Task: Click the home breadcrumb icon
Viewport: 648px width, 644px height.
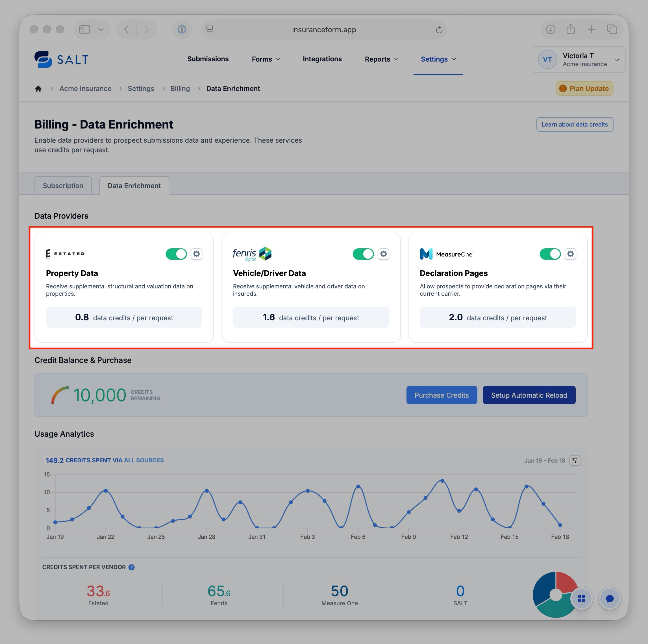Action: [38, 89]
